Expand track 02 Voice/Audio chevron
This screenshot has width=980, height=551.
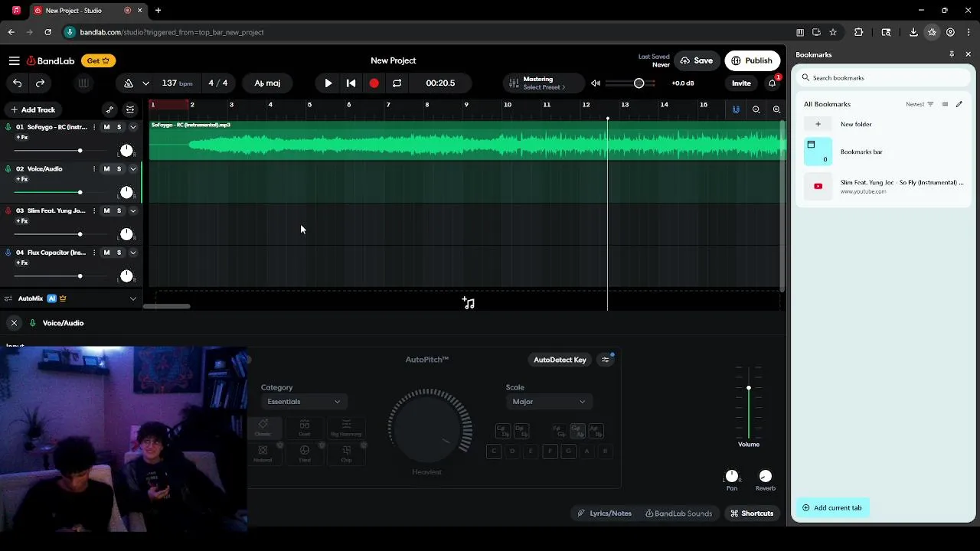pos(132,169)
